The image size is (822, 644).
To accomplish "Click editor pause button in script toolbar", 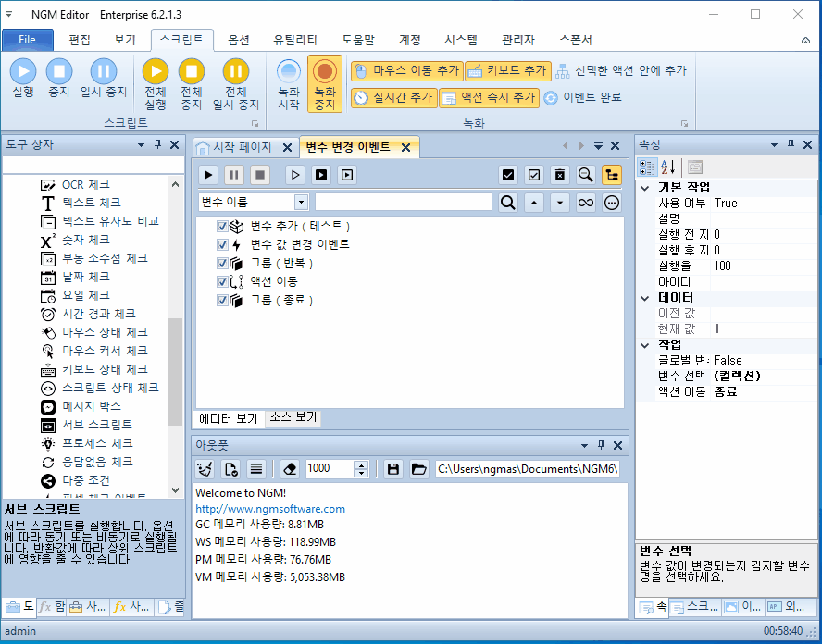I will [234, 175].
